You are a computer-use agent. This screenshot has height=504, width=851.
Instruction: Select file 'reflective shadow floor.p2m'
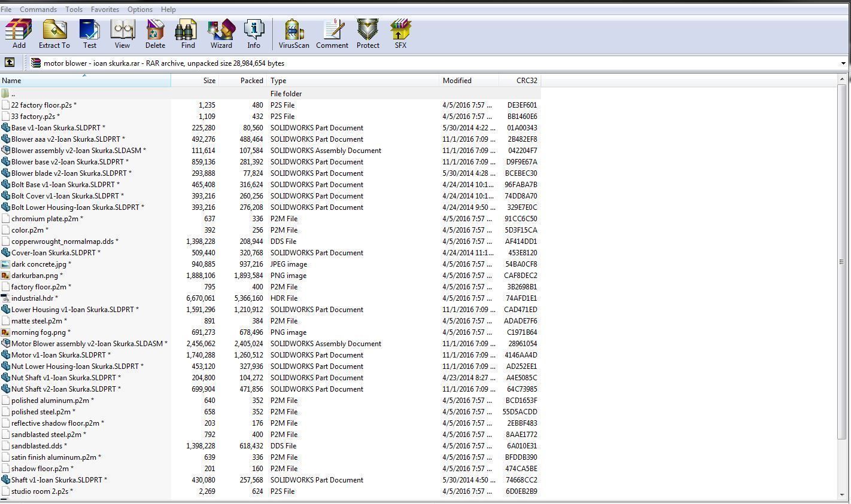point(57,423)
